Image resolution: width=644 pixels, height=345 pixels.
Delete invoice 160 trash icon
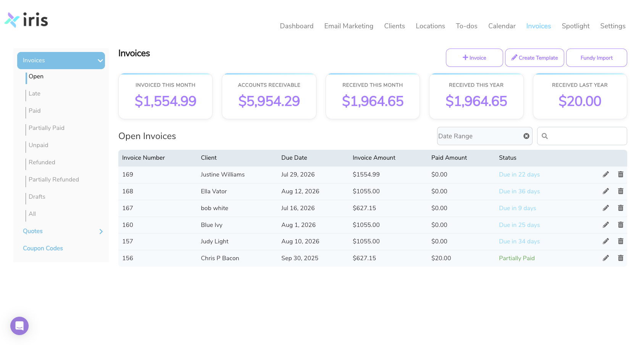(x=621, y=225)
